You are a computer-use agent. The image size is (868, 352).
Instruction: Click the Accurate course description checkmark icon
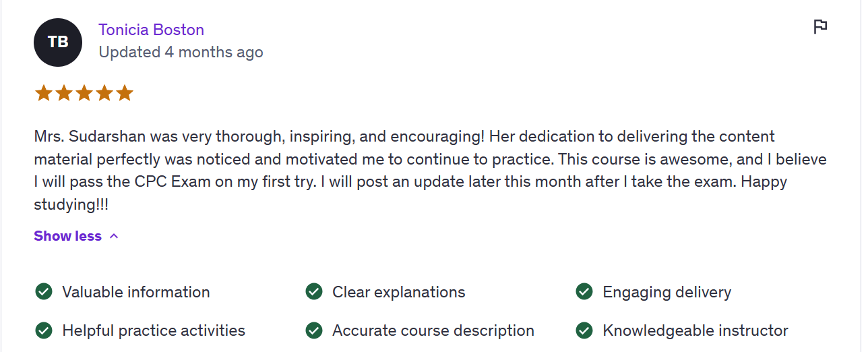[x=314, y=330]
